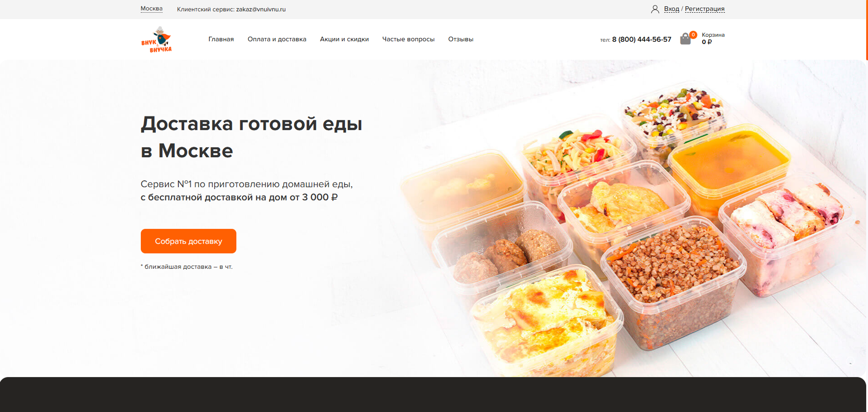Screen dimensions: 868x412
Task: Click the Вход login link
Action: coord(671,9)
